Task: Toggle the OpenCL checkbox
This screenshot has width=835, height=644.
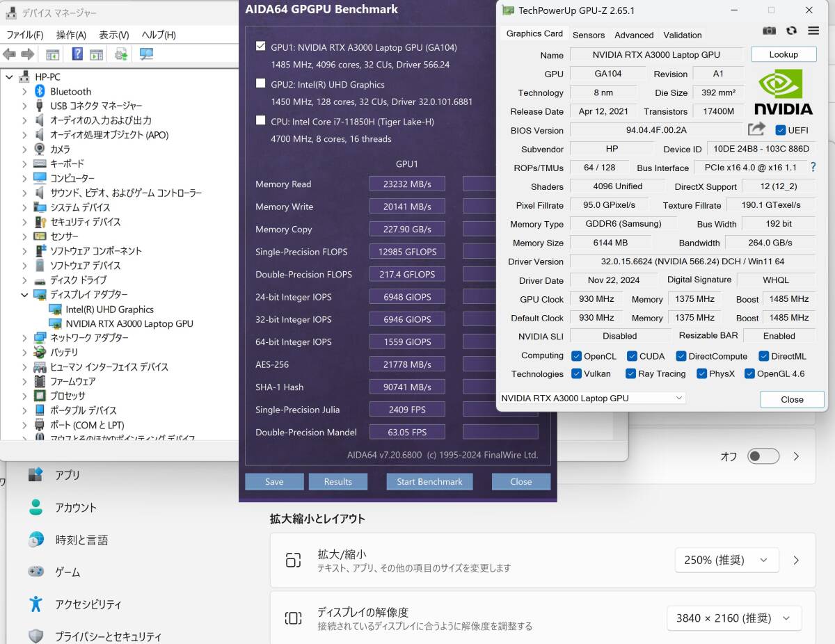Action: pyautogui.click(x=576, y=356)
